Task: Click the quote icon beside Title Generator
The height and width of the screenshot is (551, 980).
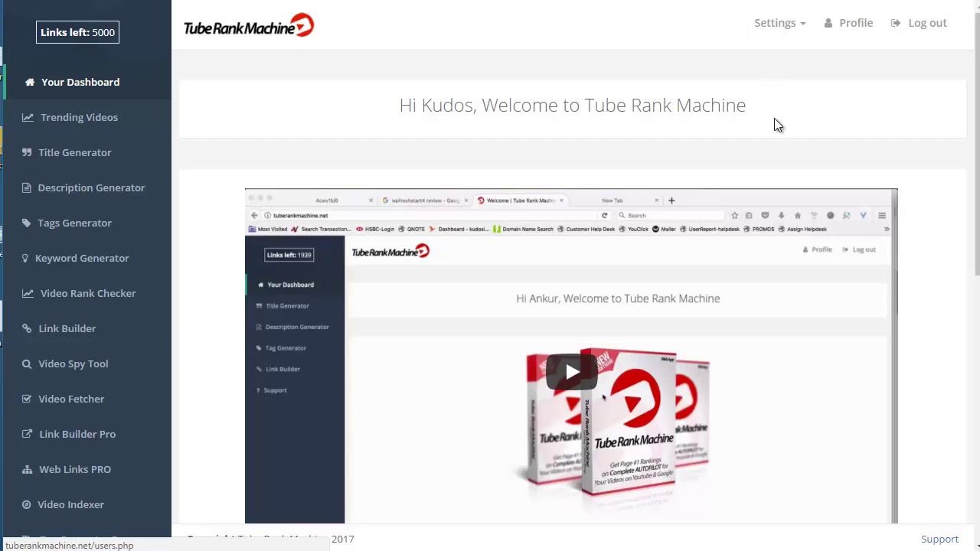Action: click(x=27, y=152)
